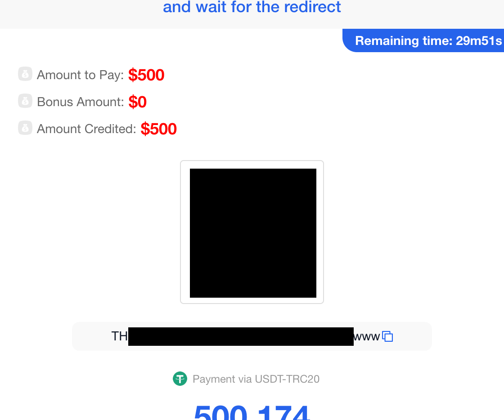Viewport: 504px width, 420px height.
Task: Select the QR code image
Action: click(252, 233)
